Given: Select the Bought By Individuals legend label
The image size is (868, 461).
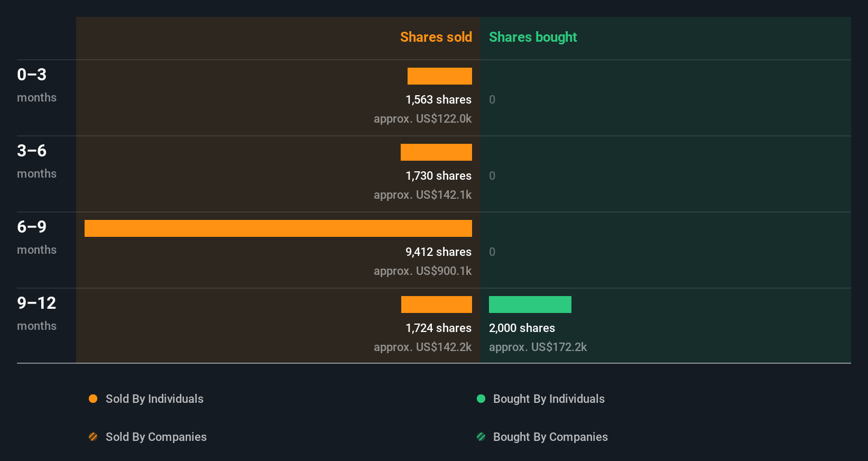Looking at the screenshot, I should (x=549, y=399).
